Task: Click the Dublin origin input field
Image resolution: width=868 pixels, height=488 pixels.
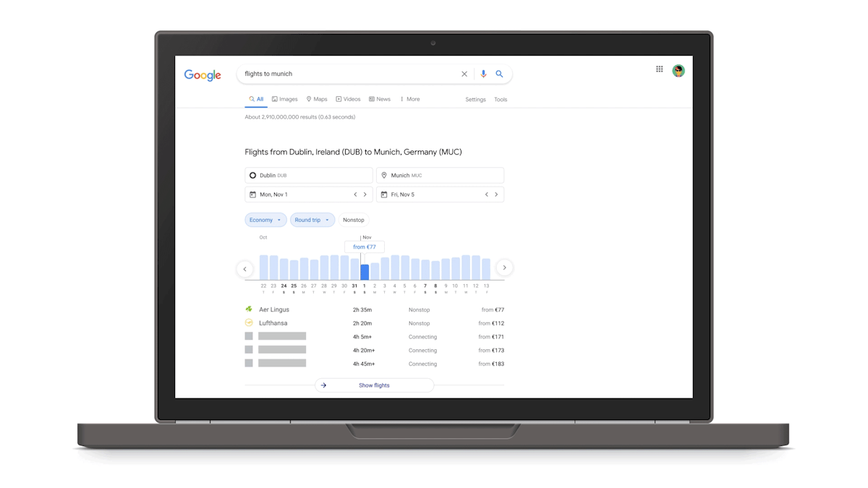Action: click(309, 175)
